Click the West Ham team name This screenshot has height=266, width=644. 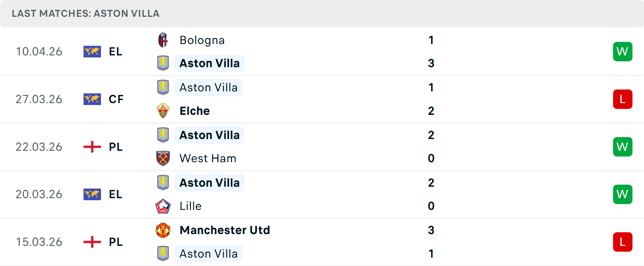click(x=208, y=158)
